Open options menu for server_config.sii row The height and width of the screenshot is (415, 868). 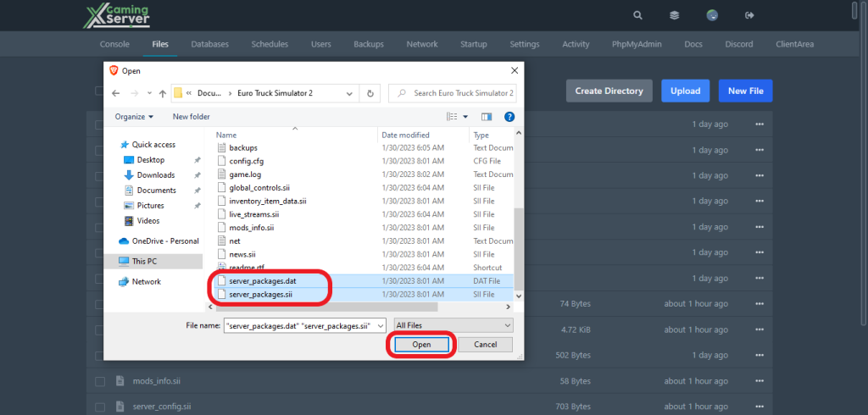pos(759,407)
